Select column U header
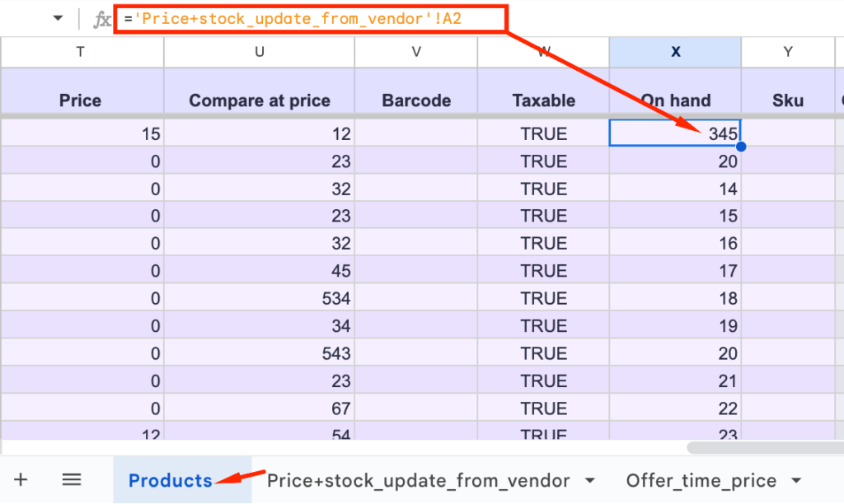This screenshot has width=844, height=504. [x=260, y=52]
